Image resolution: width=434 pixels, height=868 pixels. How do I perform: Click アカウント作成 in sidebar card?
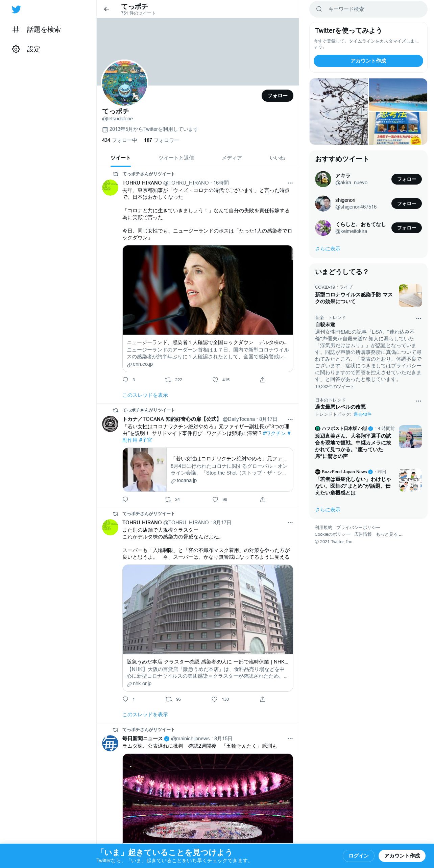368,61
